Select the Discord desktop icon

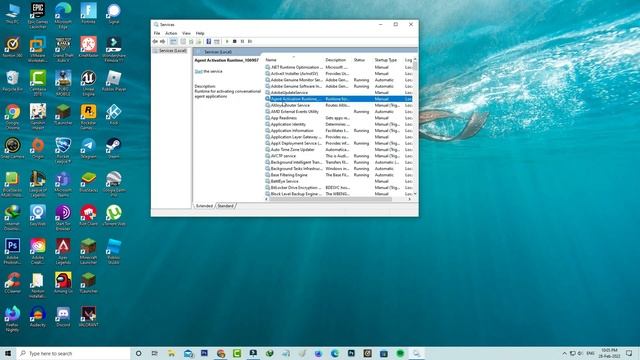point(63,317)
